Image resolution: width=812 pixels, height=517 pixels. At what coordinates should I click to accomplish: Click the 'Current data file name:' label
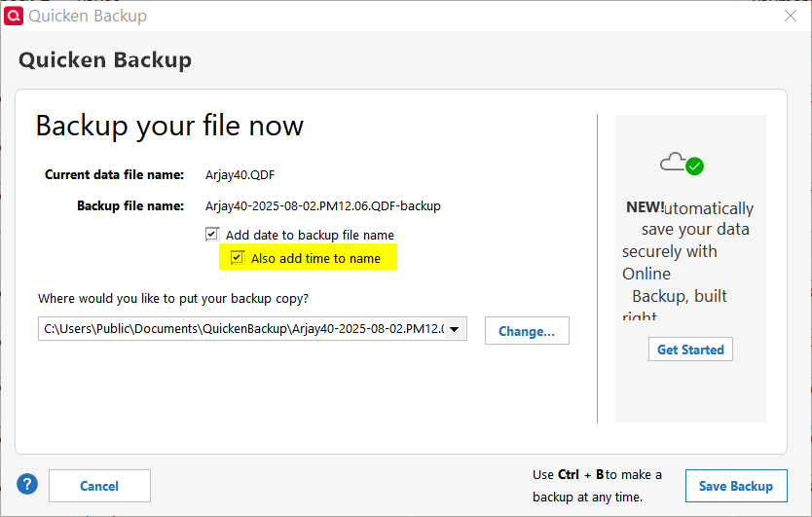pyautogui.click(x=114, y=175)
